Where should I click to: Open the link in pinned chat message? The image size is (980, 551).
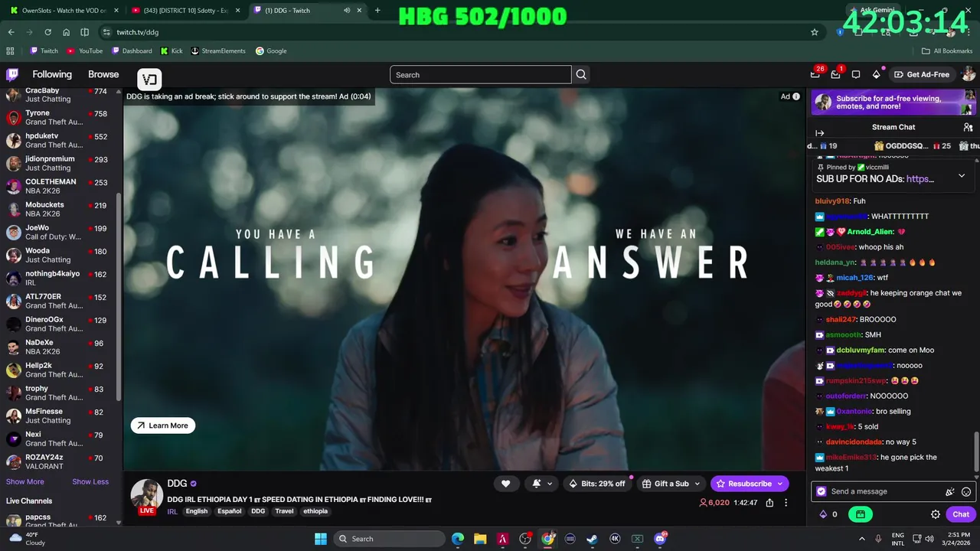click(920, 179)
